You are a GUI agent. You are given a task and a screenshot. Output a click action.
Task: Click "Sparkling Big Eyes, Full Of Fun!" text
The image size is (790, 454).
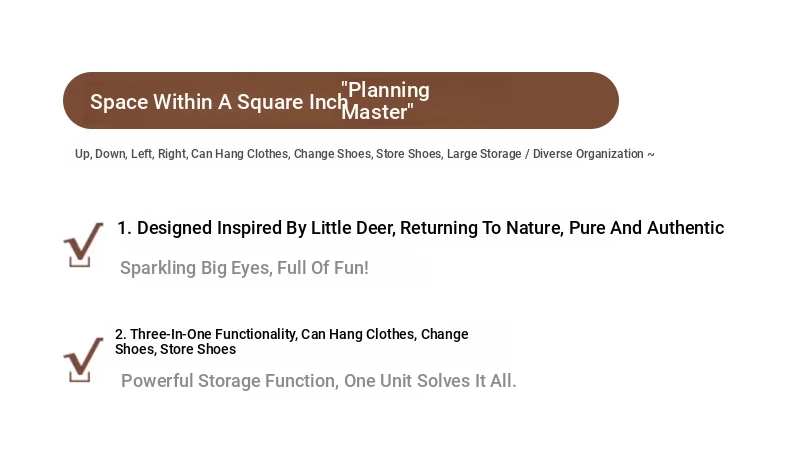[x=244, y=268]
